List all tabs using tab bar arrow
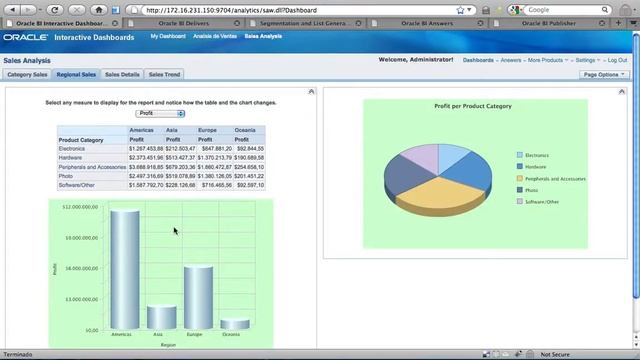Viewport: 640px width, 360px height. pos(633,23)
